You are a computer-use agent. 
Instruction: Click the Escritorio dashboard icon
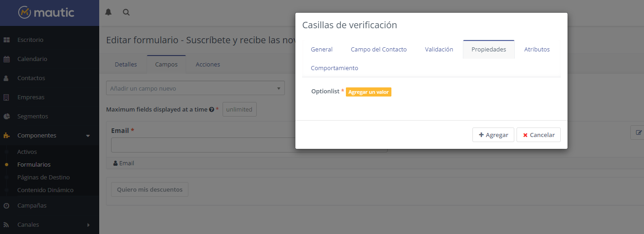tap(7, 40)
